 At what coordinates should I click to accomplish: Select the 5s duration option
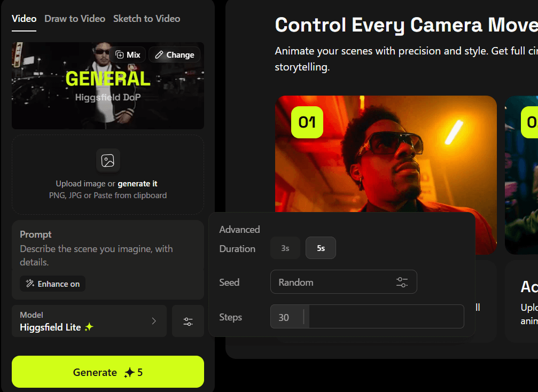pos(321,248)
